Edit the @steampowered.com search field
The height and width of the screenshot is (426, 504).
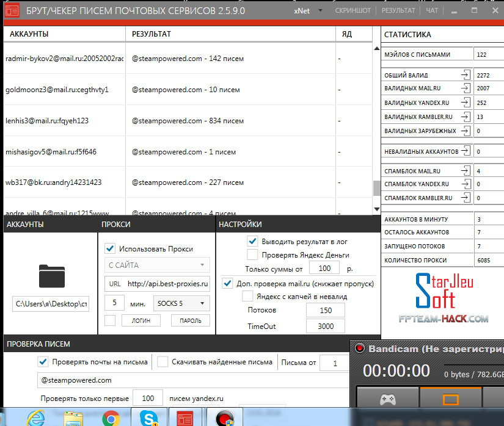[x=193, y=380]
